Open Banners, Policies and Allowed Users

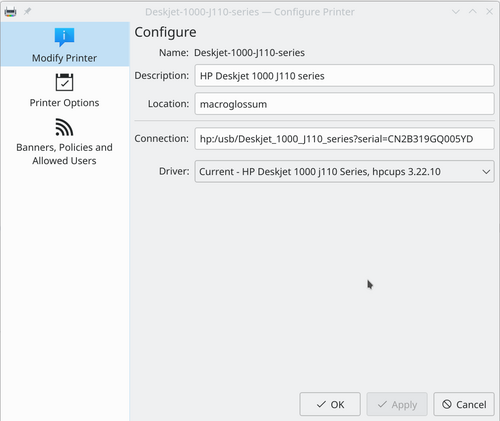(x=64, y=142)
